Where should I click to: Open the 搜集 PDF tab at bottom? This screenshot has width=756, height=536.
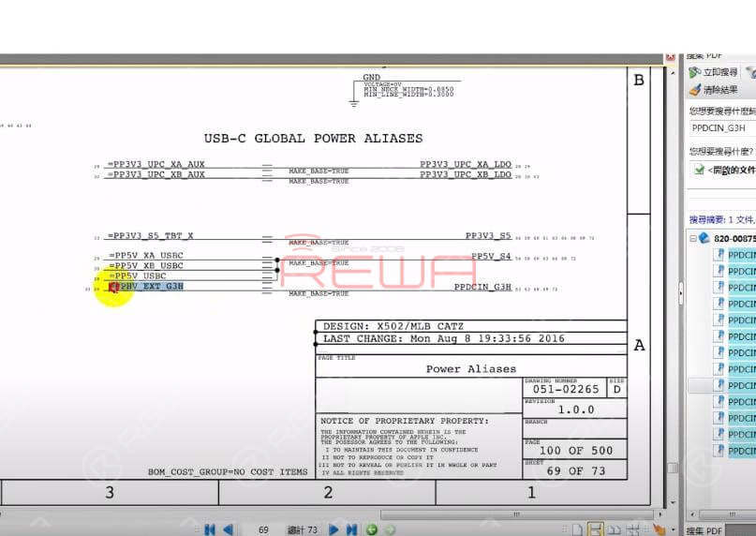click(x=704, y=530)
